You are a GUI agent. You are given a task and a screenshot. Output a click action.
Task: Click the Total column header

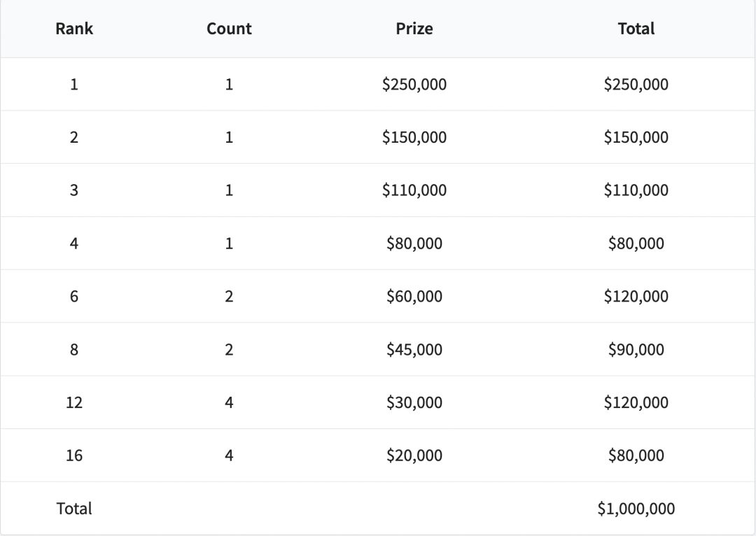(636, 29)
